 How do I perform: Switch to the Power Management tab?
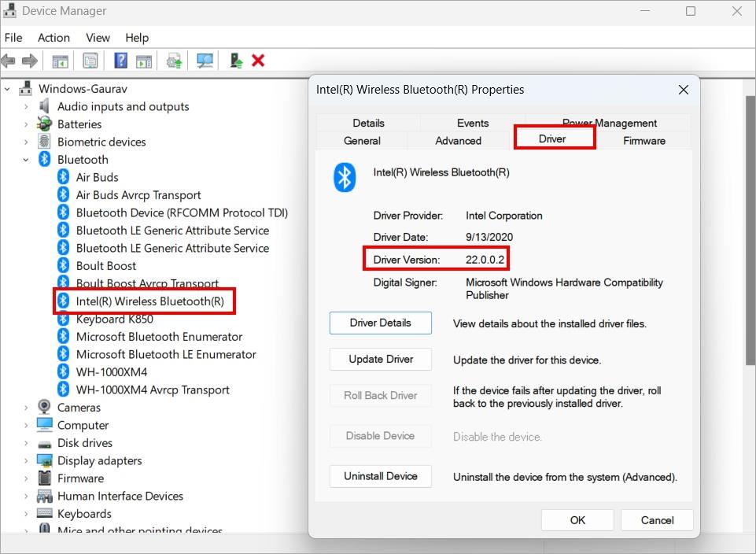pyautogui.click(x=609, y=123)
